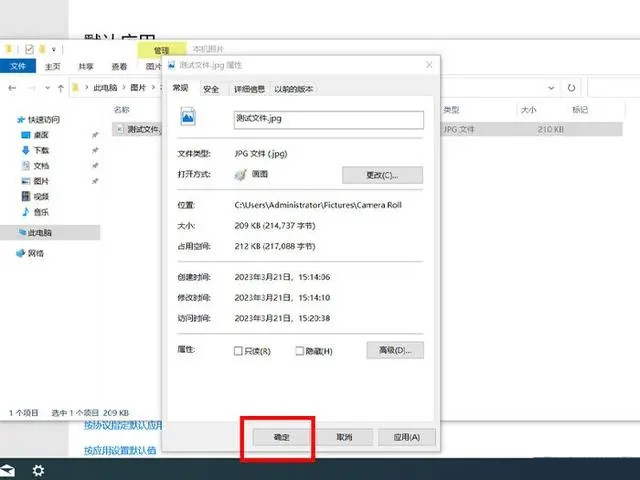Select 此电脑 in the navigation pane
This screenshot has height=480, width=640.
50,233
